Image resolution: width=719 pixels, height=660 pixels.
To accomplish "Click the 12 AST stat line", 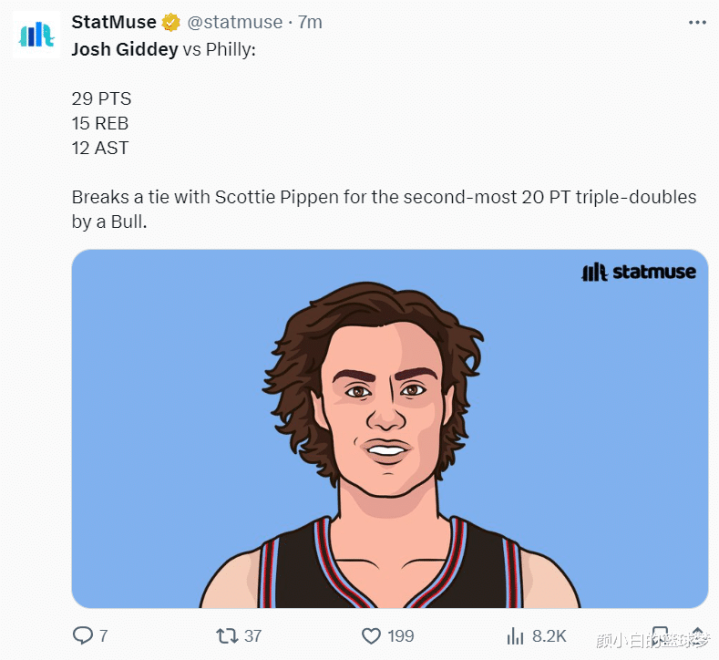I will tap(100, 148).
